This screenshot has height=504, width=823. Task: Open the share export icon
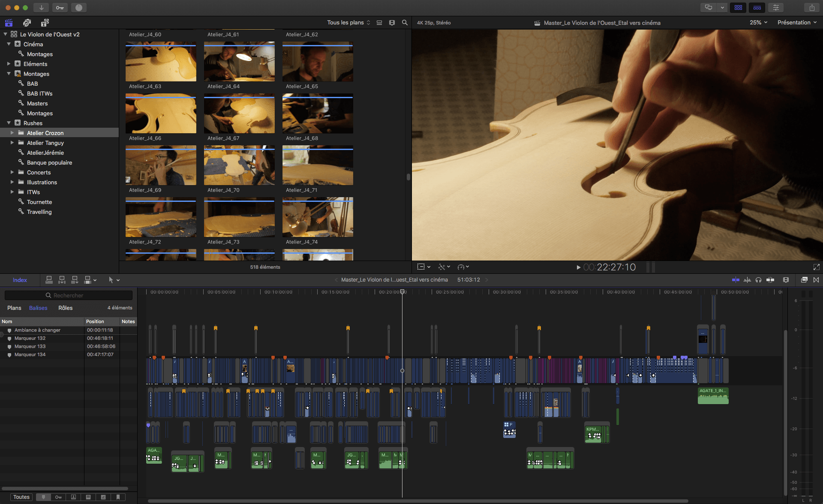[x=812, y=8]
